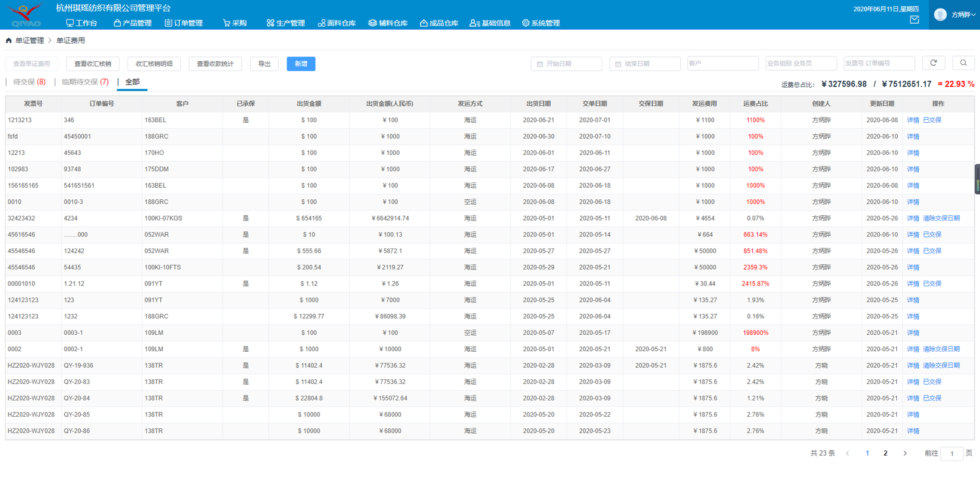The image size is (980, 477).
Task: Switch to the 待交保 (8) tab
Action: click(x=29, y=82)
